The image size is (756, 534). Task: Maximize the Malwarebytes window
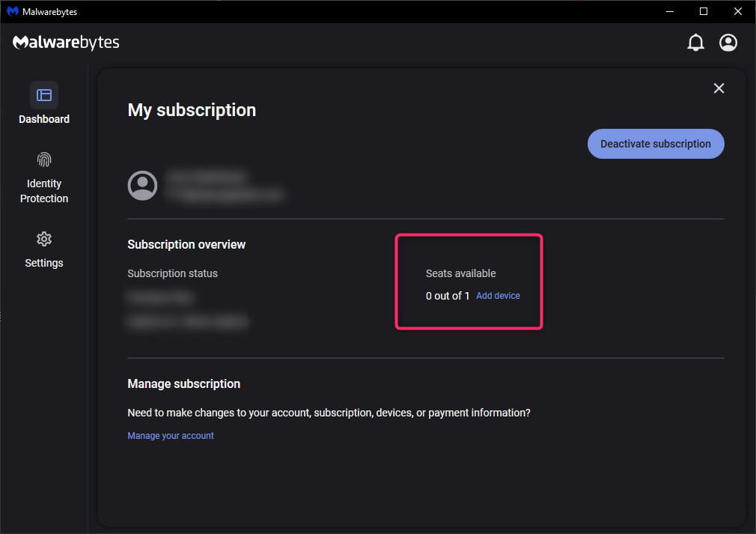click(x=704, y=11)
